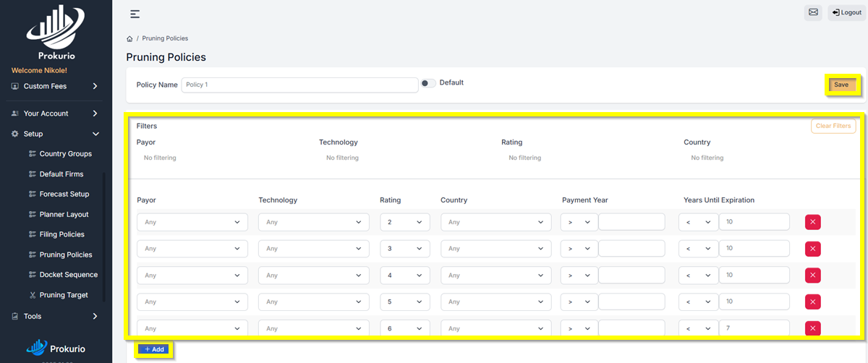
Task: Open the Payor dropdown in first row
Action: point(192,222)
